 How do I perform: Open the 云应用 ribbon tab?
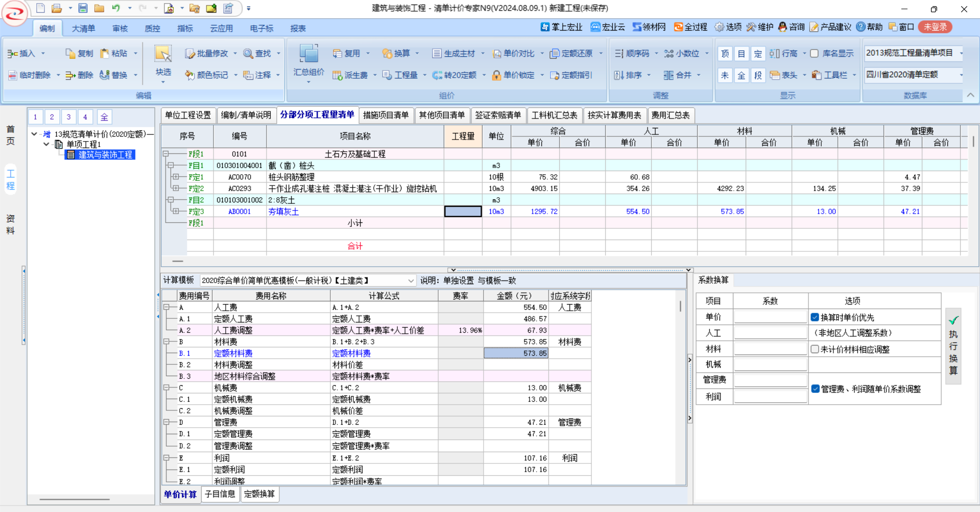click(x=221, y=29)
